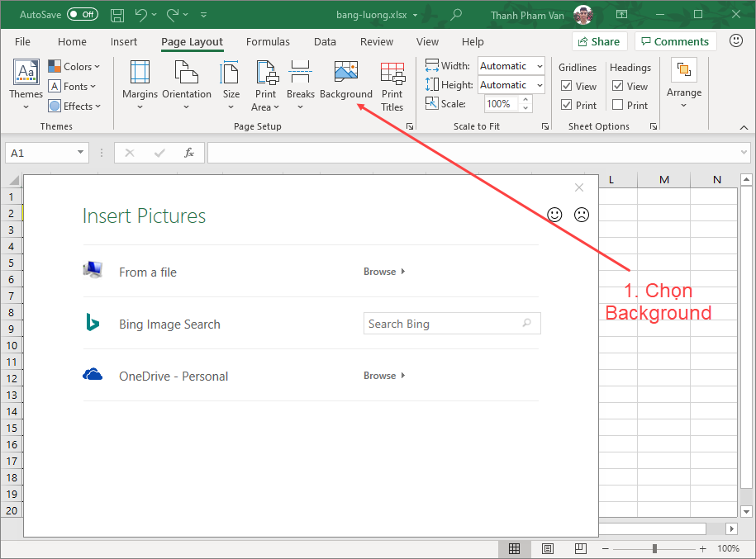Viewport: 756px width, 559px height.
Task: Open the Margins menu
Action: coord(140,85)
